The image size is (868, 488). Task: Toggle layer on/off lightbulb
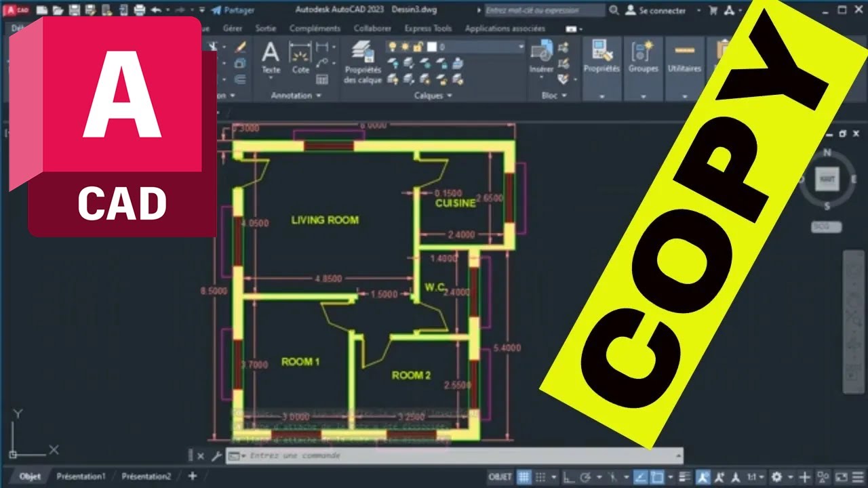pyautogui.click(x=392, y=47)
